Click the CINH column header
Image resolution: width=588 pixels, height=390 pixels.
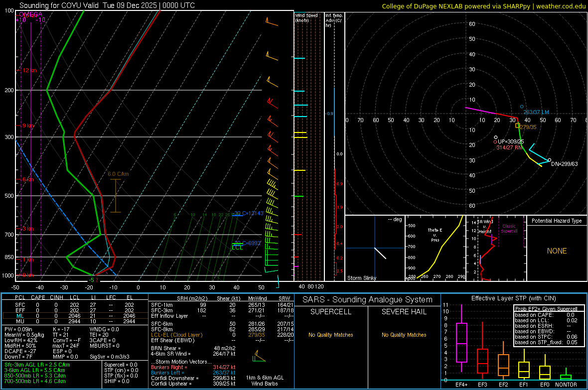(57, 297)
